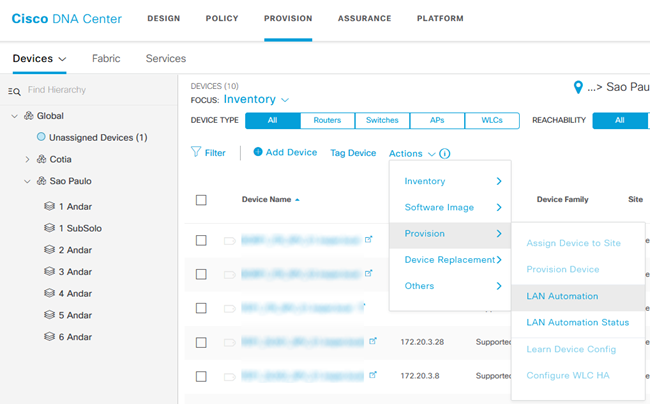
Task: Open first device row's external link icon
Action: [369, 239]
